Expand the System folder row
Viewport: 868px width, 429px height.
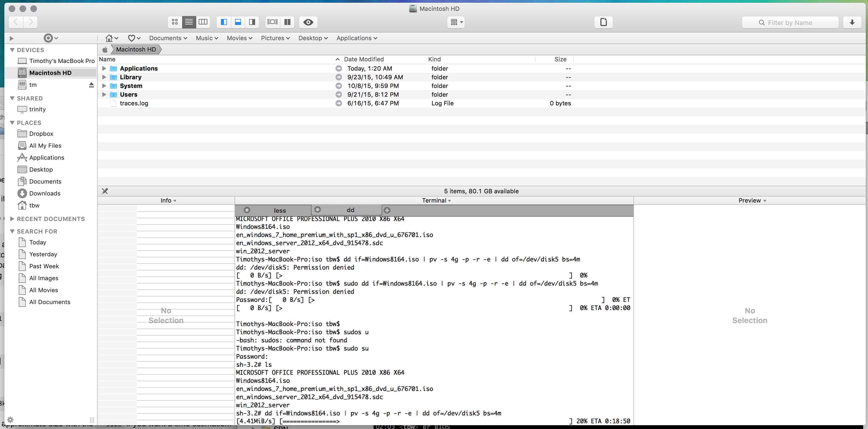click(104, 86)
